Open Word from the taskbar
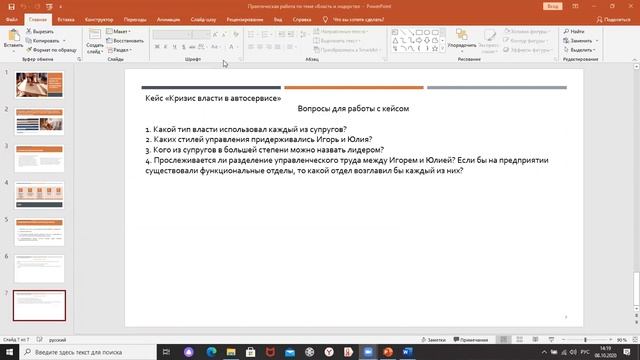640x360 pixels. click(407, 352)
